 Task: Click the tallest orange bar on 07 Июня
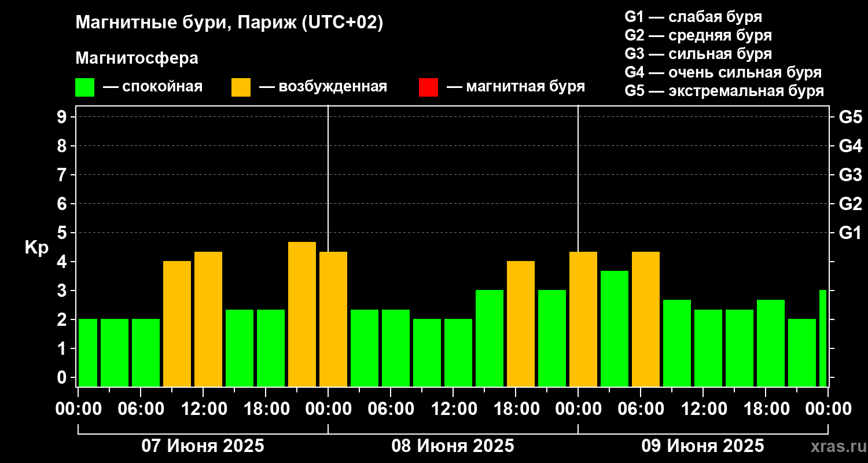point(302,314)
